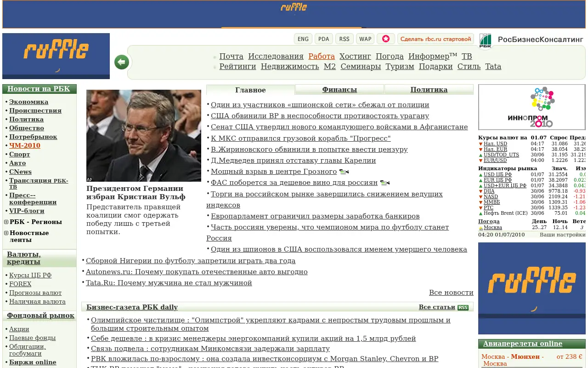Click the PDA version button
This screenshot has width=588, height=368.
coord(324,39)
